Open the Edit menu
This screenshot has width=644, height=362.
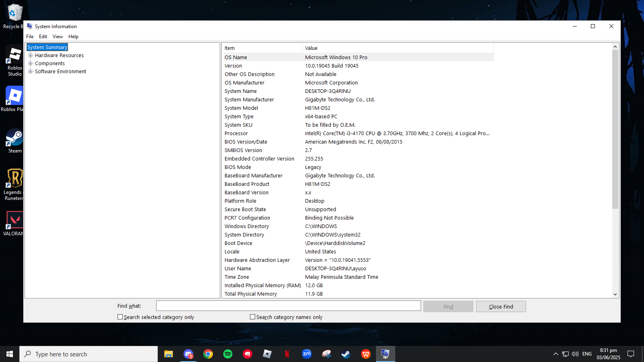tap(43, 37)
